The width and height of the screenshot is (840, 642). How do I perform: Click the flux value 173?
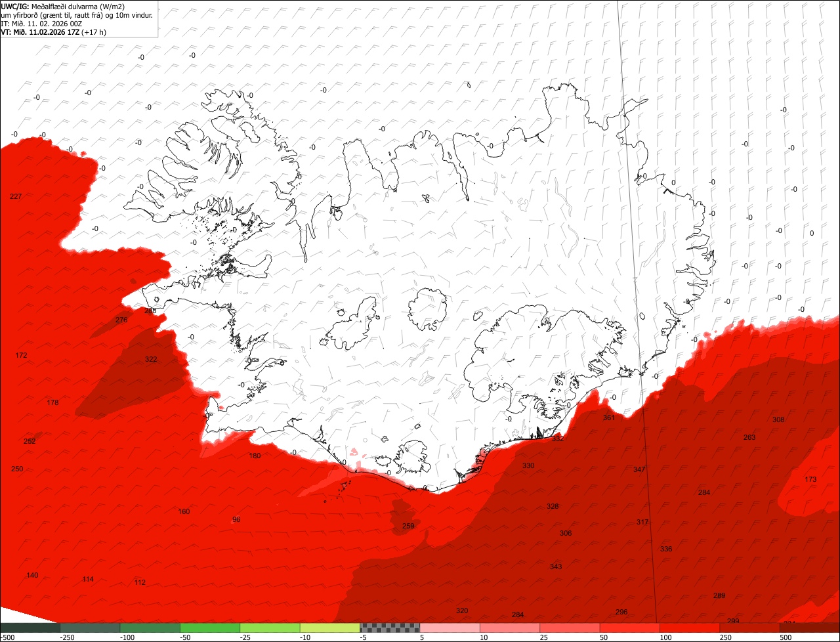pos(810,479)
